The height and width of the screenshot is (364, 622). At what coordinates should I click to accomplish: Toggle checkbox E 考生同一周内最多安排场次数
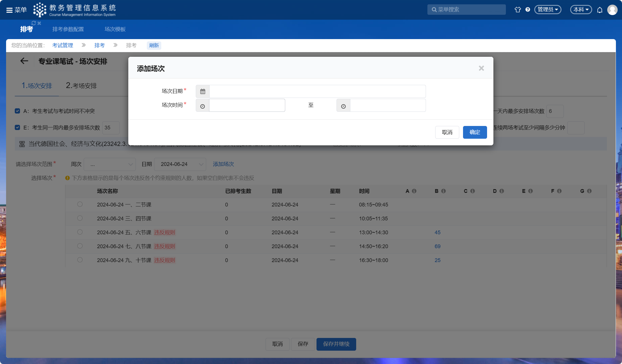coord(17,127)
